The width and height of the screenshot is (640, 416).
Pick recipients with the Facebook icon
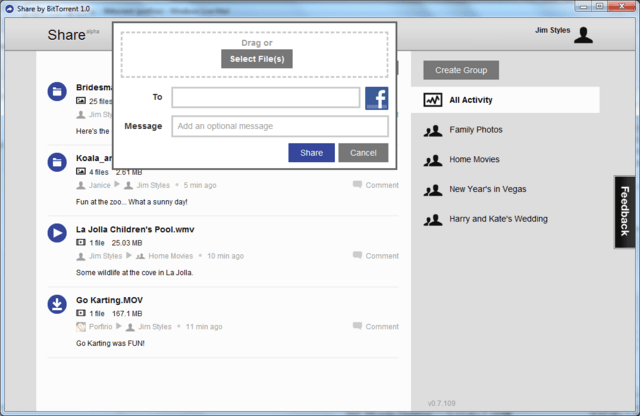(376, 98)
